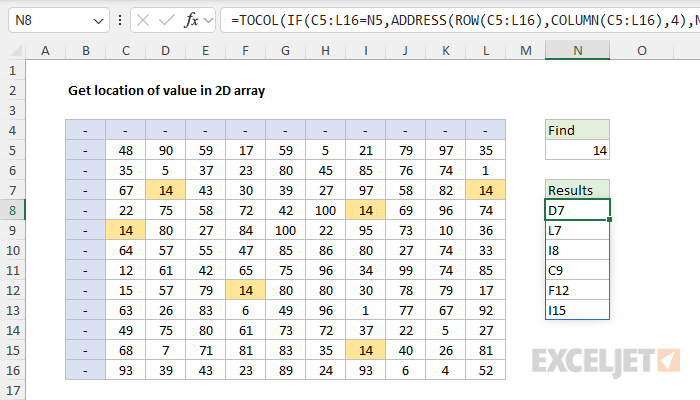Select row 8 header

[12, 210]
